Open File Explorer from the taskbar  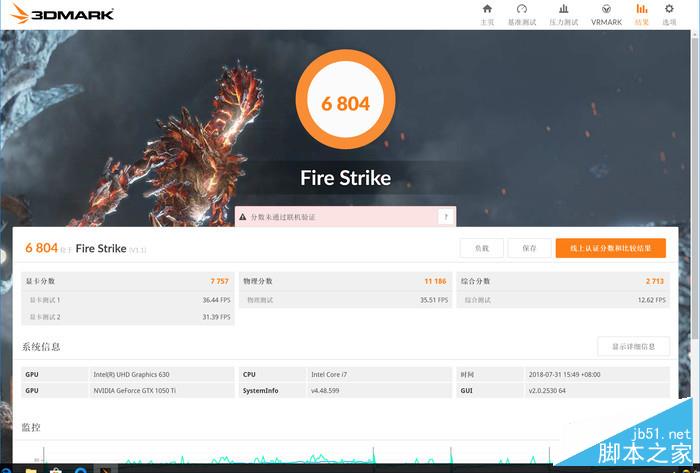(x=30, y=470)
